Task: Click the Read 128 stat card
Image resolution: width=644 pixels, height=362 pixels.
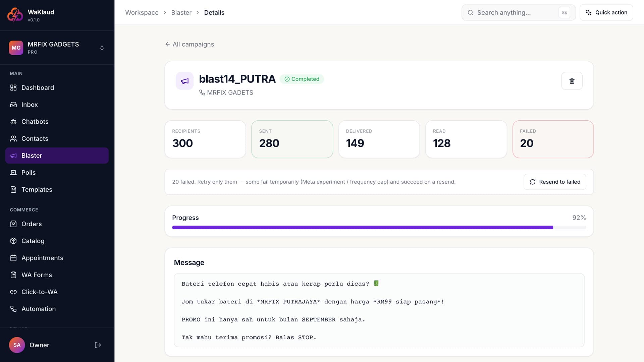Action: 466,139
